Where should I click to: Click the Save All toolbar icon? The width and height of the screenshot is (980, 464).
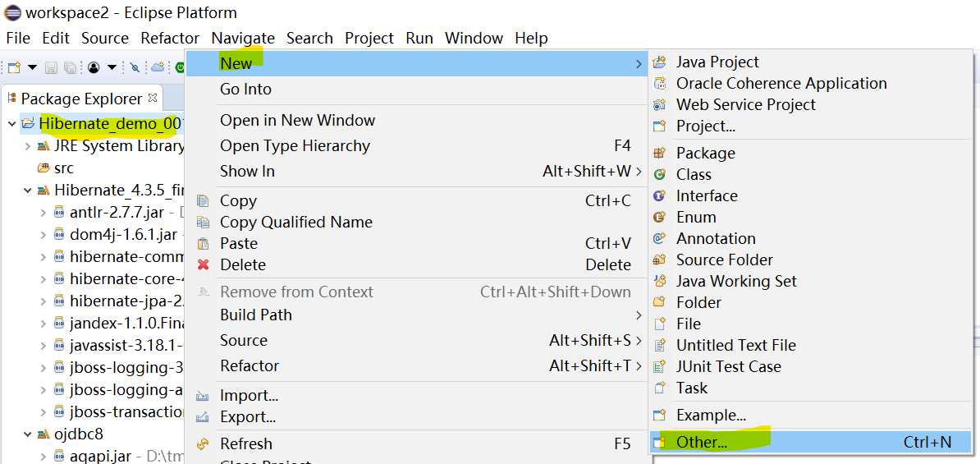[x=70, y=67]
